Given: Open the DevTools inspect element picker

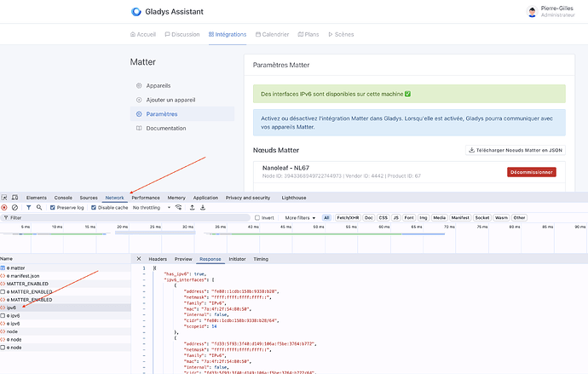Looking at the screenshot, I should pos(4,197).
